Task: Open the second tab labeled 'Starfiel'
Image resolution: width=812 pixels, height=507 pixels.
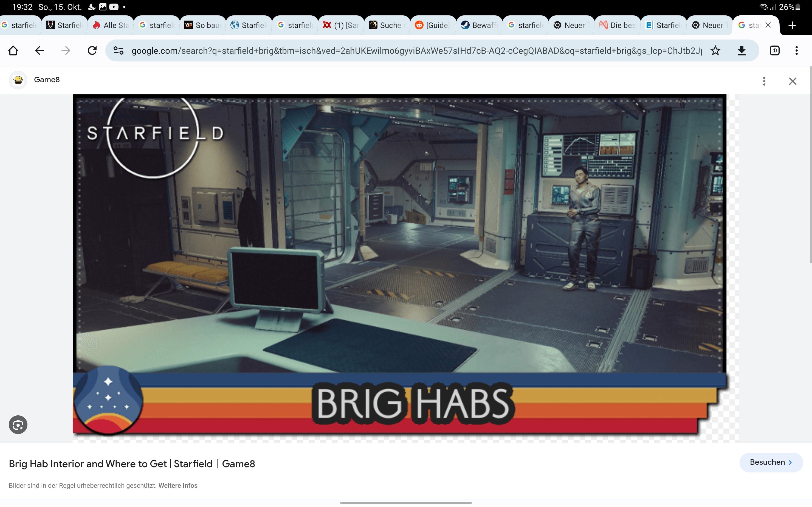Action: click(x=249, y=25)
